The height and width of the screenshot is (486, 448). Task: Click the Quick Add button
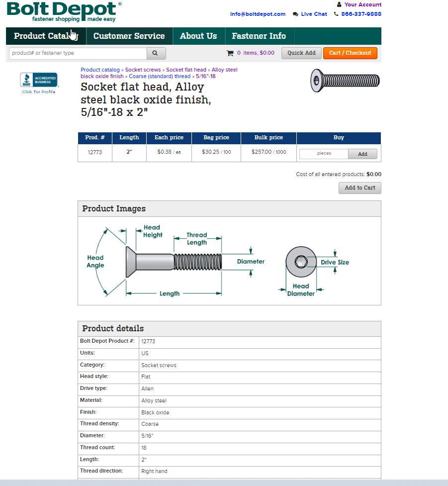pyautogui.click(x=301, y=53)
